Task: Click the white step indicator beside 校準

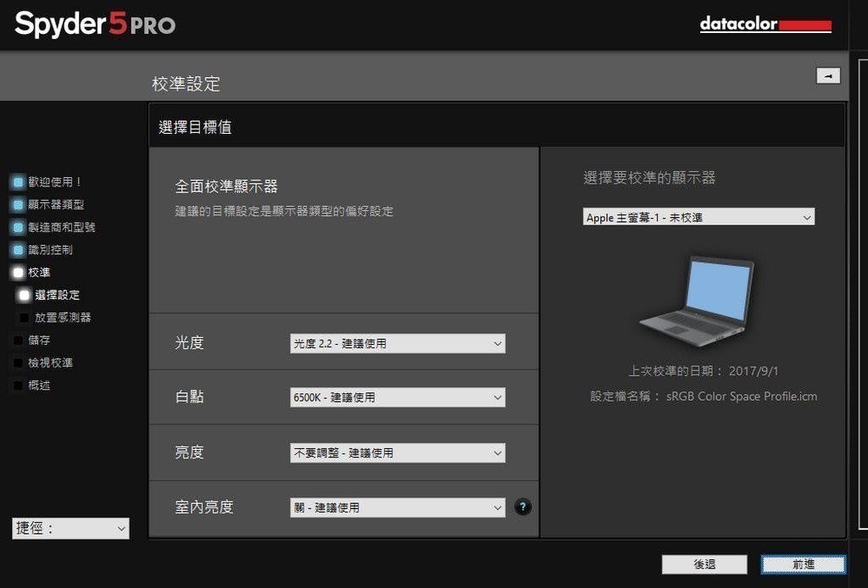Action: pos(19,273)
